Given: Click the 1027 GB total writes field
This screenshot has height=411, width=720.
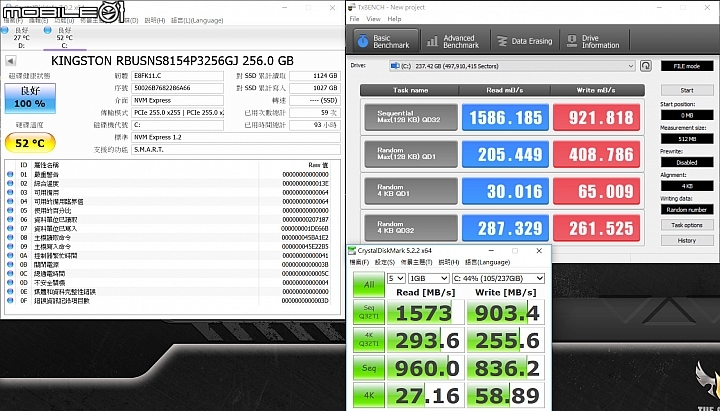Looking at the screenshot, I should (x=315, y=88).
